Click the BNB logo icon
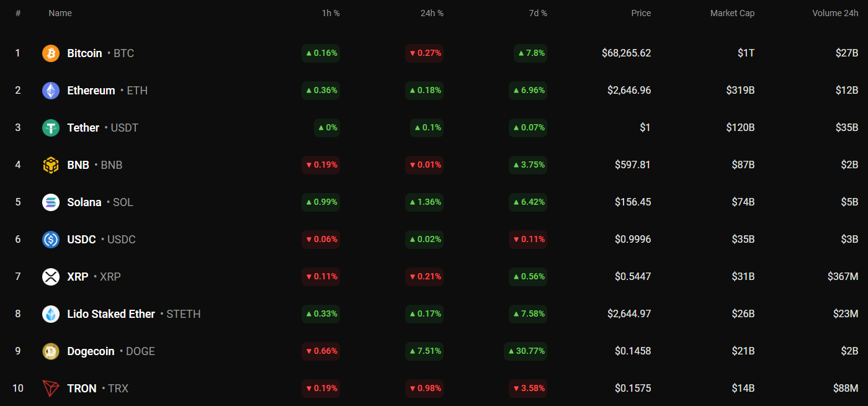 click(x=51, y=165)
